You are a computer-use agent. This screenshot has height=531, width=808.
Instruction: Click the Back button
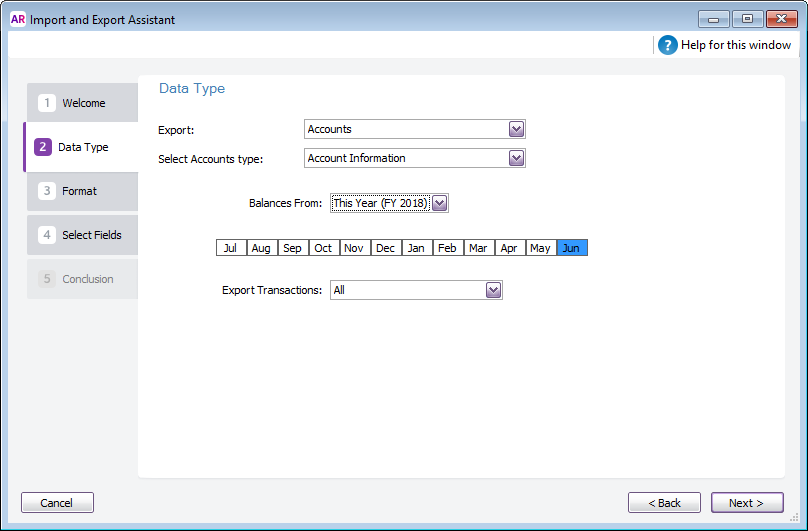(664, 503)
